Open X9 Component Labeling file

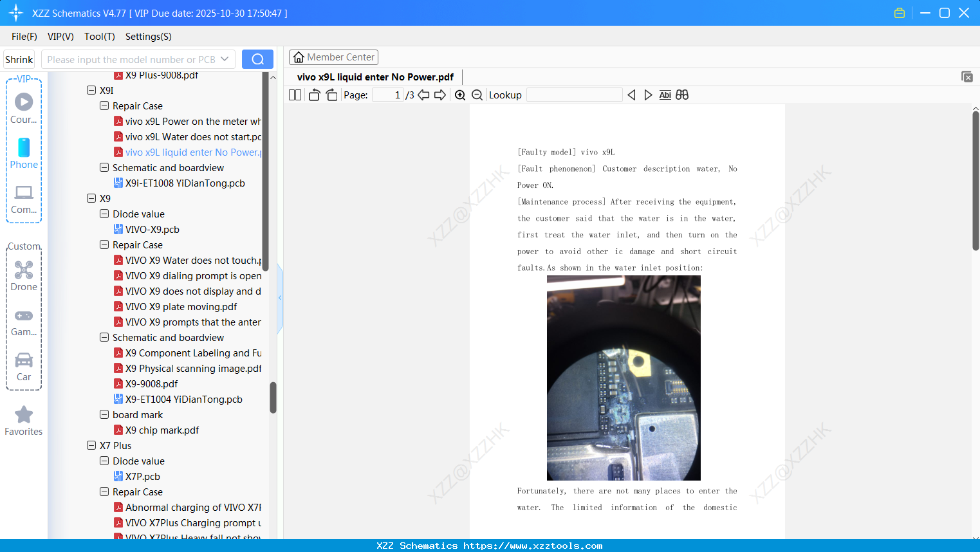tap(188, 353)
